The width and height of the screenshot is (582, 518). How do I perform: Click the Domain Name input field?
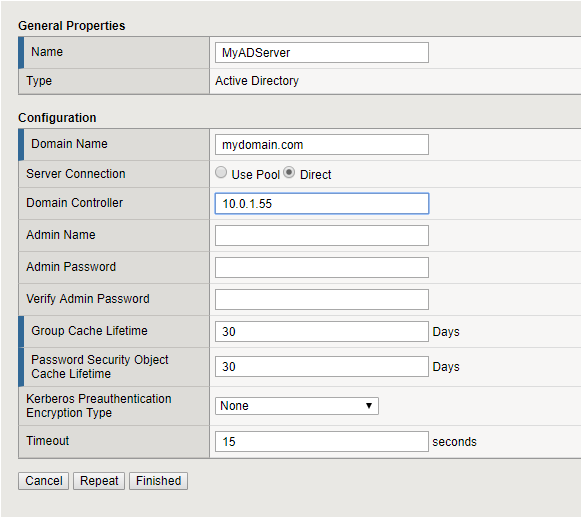click(x=322, y=145)
